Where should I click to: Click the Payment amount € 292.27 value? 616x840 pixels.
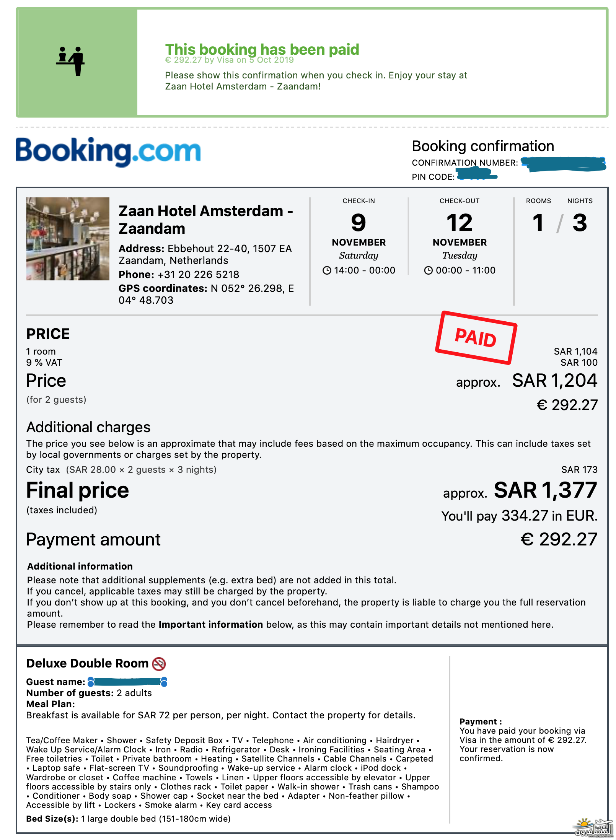coord(559,540)
